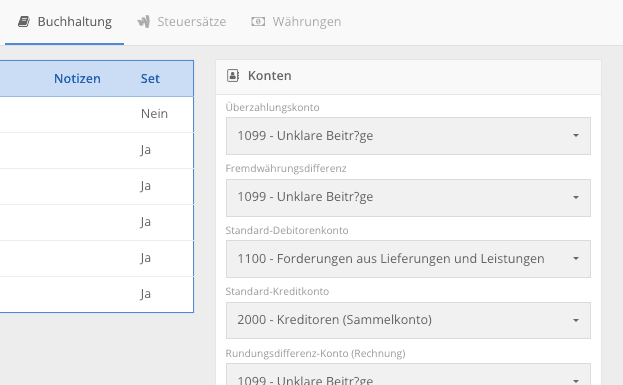Open the Standard-Kreditkonto dropdown
The height and width of the screenshot is (385, 623).
(408, 320)
